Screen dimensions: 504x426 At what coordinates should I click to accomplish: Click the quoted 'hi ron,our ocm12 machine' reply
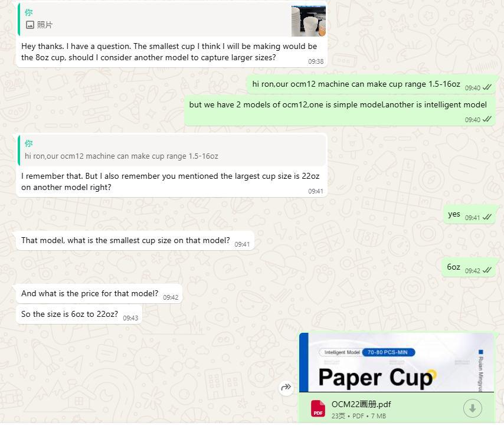172,150
